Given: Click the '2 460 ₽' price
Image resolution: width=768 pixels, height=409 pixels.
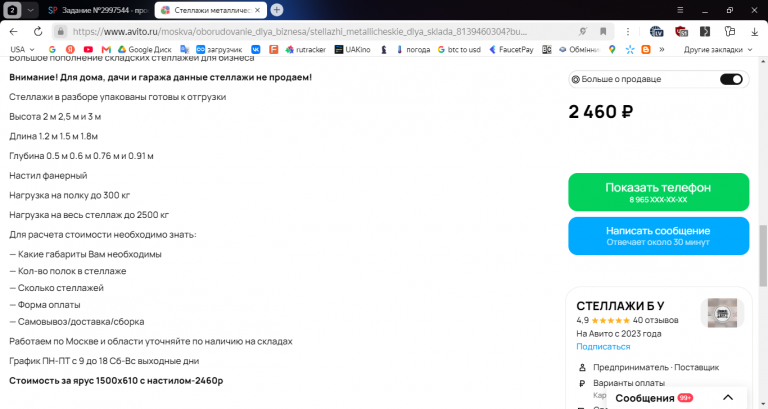Looking at the screenshot, I should [x=600, y=112].
